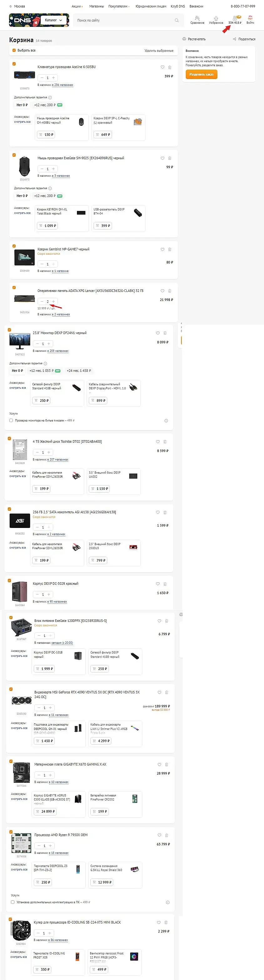Open the Магазины menu item
The width and height of the screenshot is (264, 980).
click(x=96, y=7)
